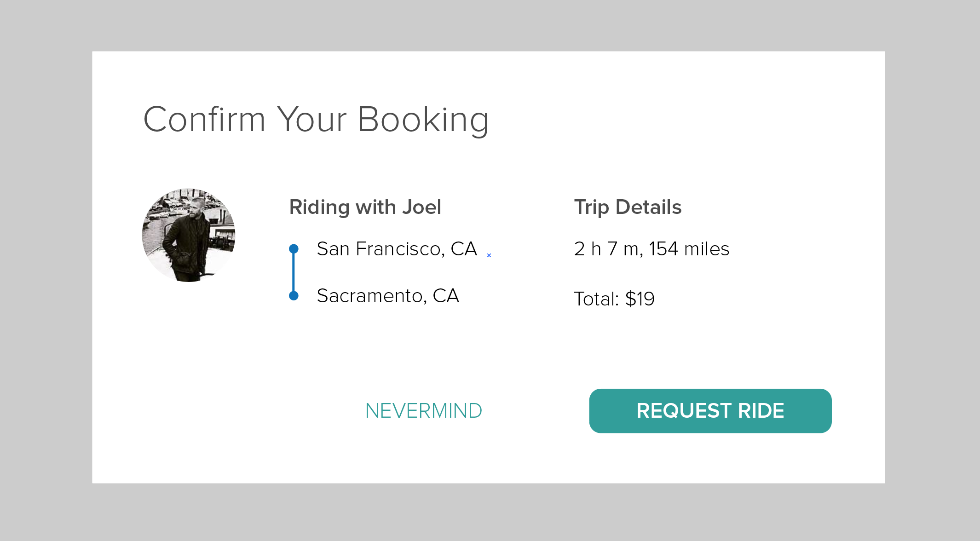The image size is (980, 541).
Task: Select the Sacramento, CA drop-off text
Action: point(388,296)
